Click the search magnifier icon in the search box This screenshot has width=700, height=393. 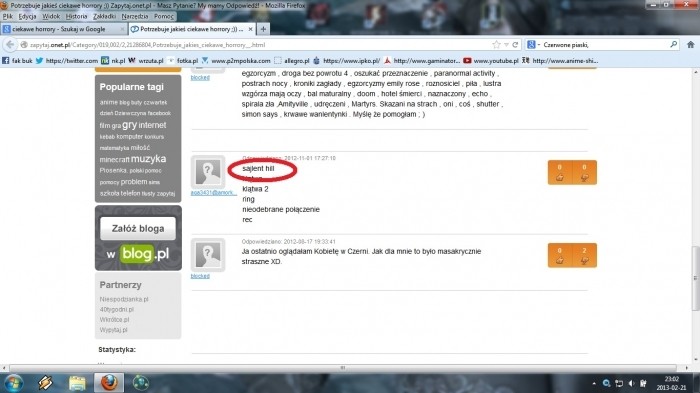673,45
